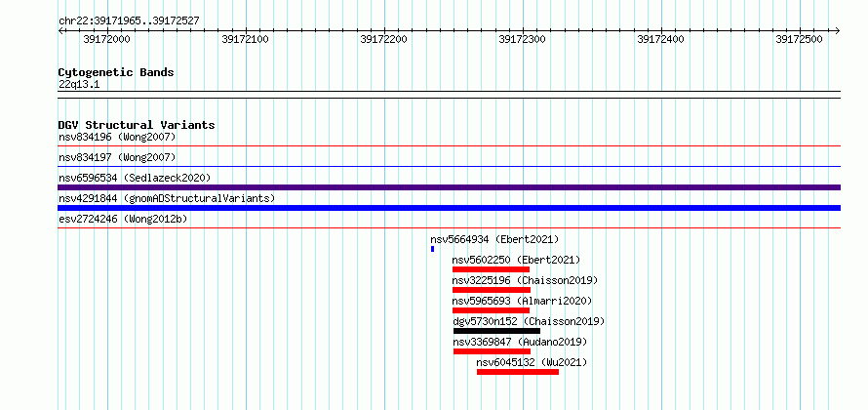This screenshot has height=410, width=868.
Task: Click the dgv5730n152 (Chaisson2019) label
Action: (x=529, y=321)
